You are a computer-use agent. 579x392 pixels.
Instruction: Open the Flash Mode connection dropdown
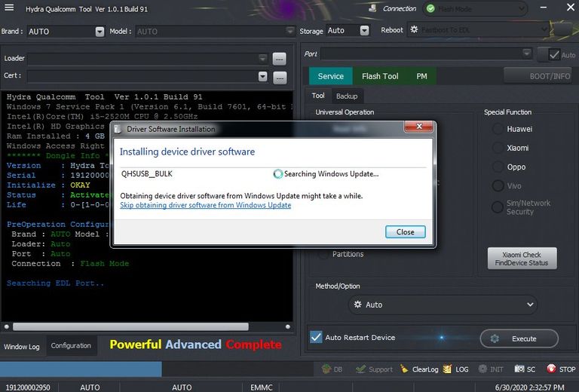tap(522, 8)
